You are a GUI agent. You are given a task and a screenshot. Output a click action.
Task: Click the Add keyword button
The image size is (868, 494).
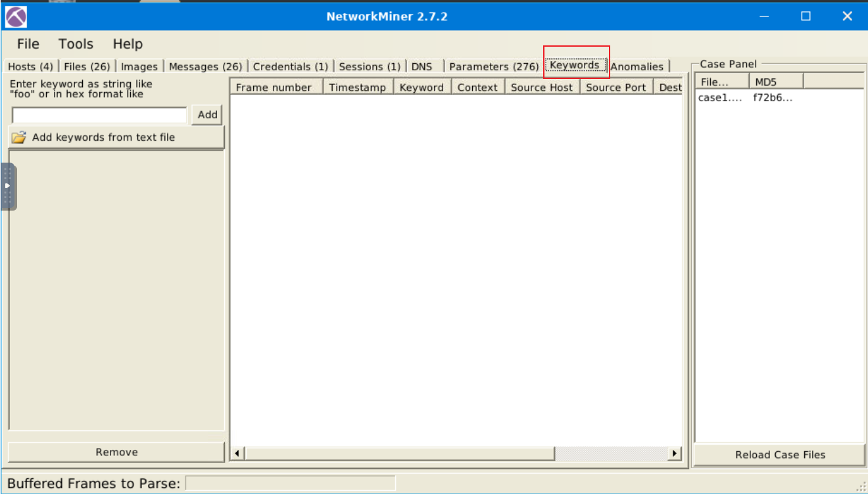coord(207,114)
